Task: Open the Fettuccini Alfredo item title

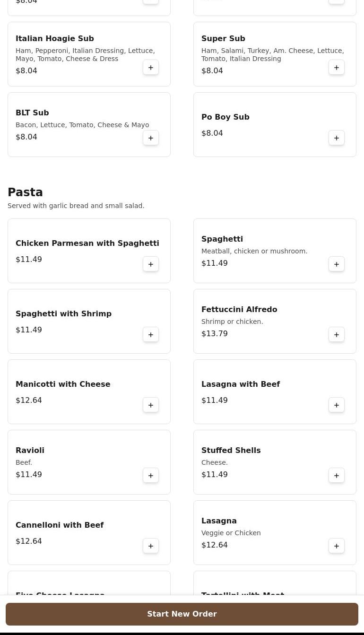Action: (x=239, y=310)
